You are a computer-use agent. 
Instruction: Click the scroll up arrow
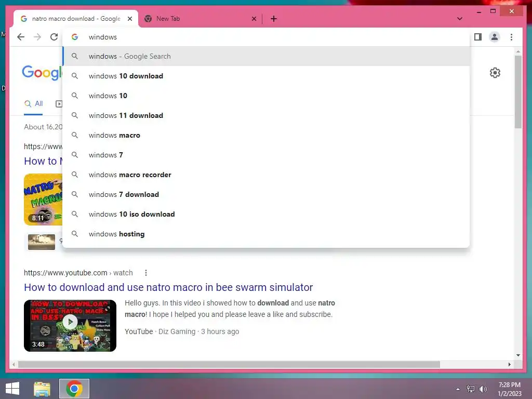(518, 51)
